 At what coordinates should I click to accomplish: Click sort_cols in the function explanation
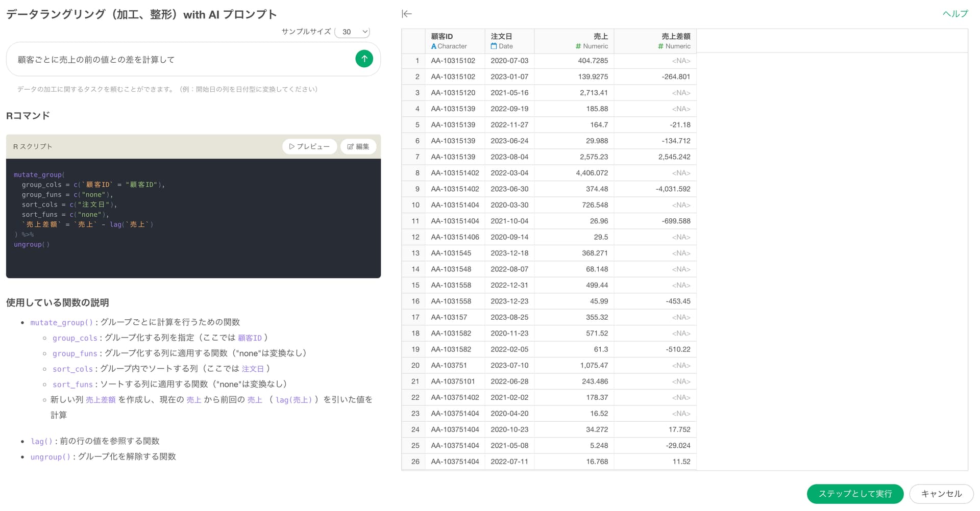73,369
